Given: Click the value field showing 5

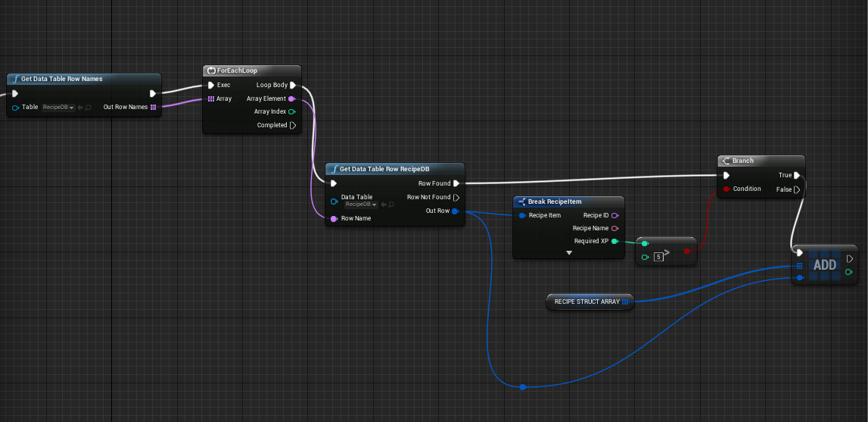Looking at the screenshot, I should [658, 257].
